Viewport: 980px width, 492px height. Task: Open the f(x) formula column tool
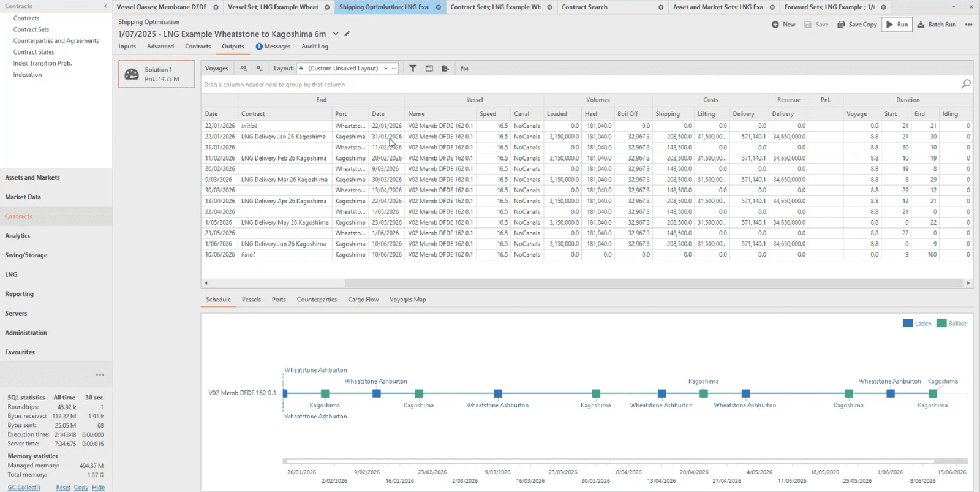click(464, 69)
